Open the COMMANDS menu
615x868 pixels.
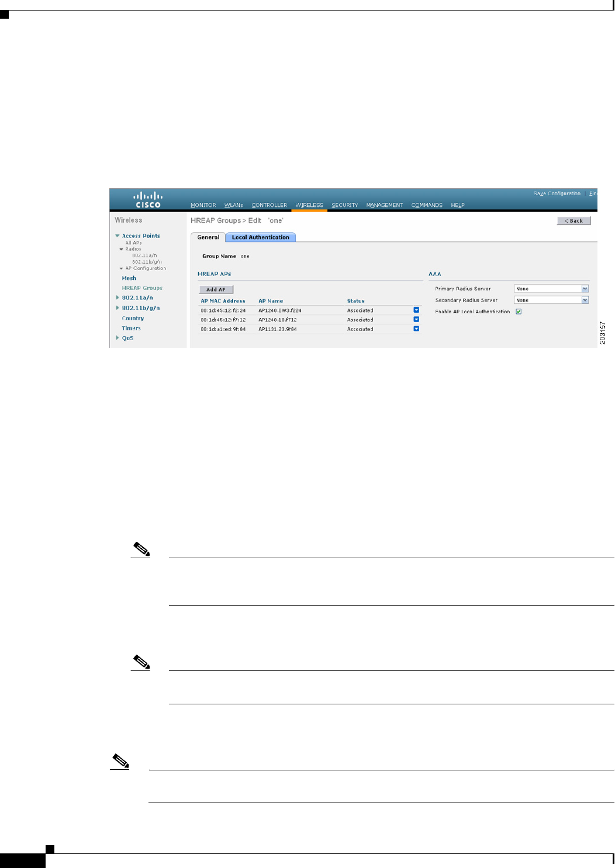[427, 205]
